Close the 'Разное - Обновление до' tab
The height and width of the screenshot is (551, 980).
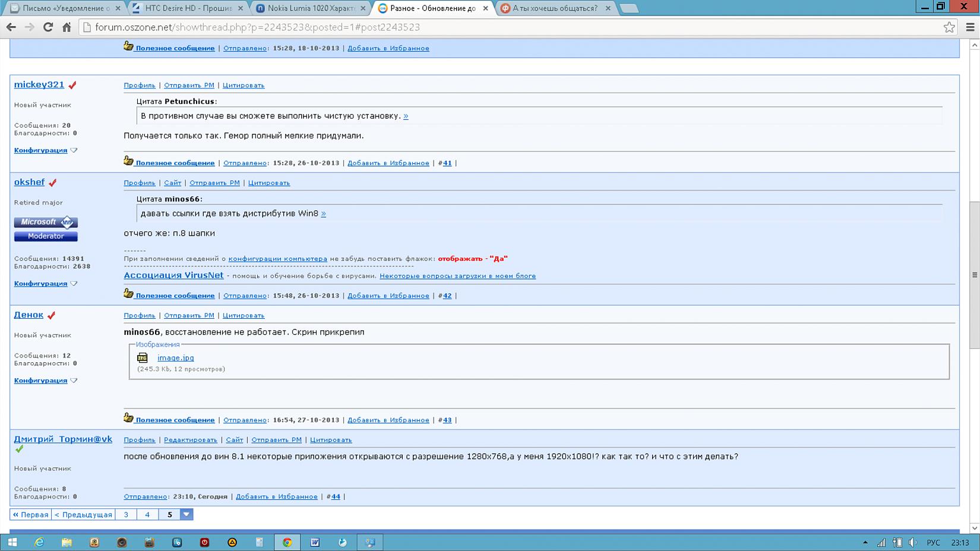click(x=485, y=8)
